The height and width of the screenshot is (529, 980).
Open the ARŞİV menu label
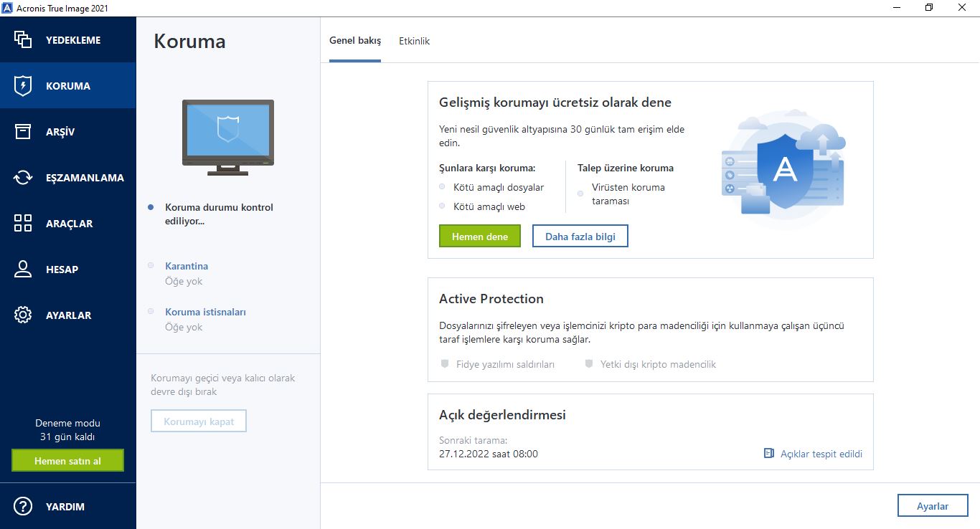point(60,132)
